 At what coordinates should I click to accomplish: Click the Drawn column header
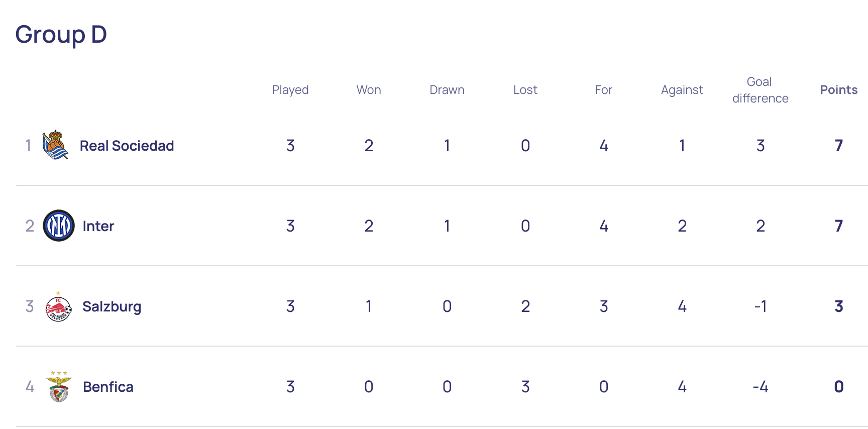tap(447, 90)
